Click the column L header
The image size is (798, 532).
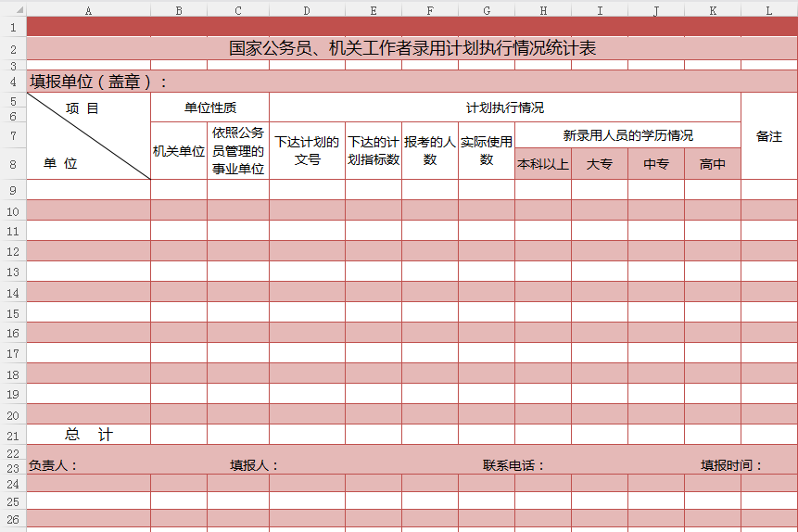pos(768,10)
